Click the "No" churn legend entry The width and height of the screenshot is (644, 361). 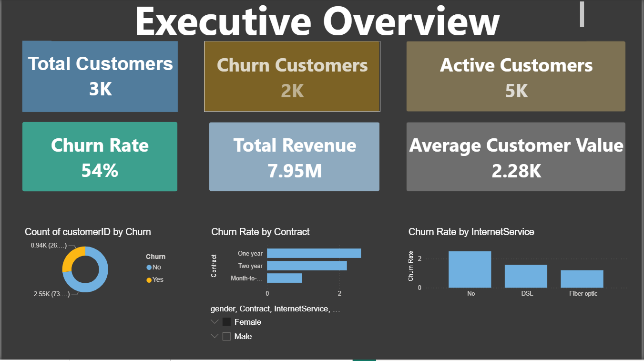[x=154, y=268]
